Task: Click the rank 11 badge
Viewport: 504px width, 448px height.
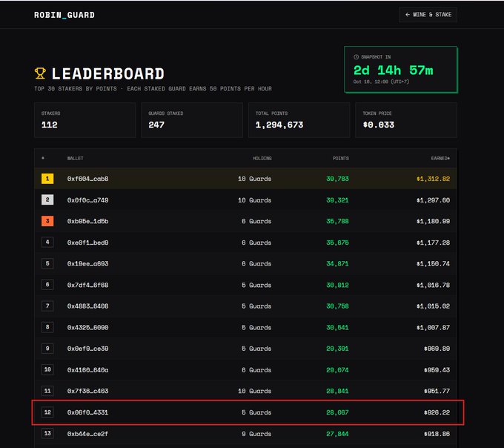Action: coord(47,391)
